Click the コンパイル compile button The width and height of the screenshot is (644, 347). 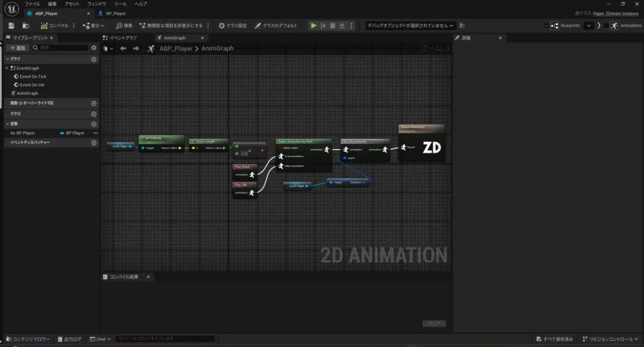(x=54, y=26)
